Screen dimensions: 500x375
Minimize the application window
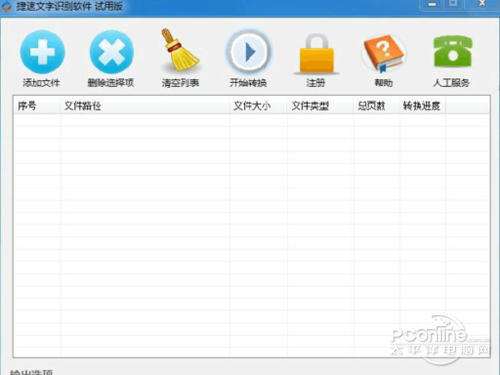point(432,4)
